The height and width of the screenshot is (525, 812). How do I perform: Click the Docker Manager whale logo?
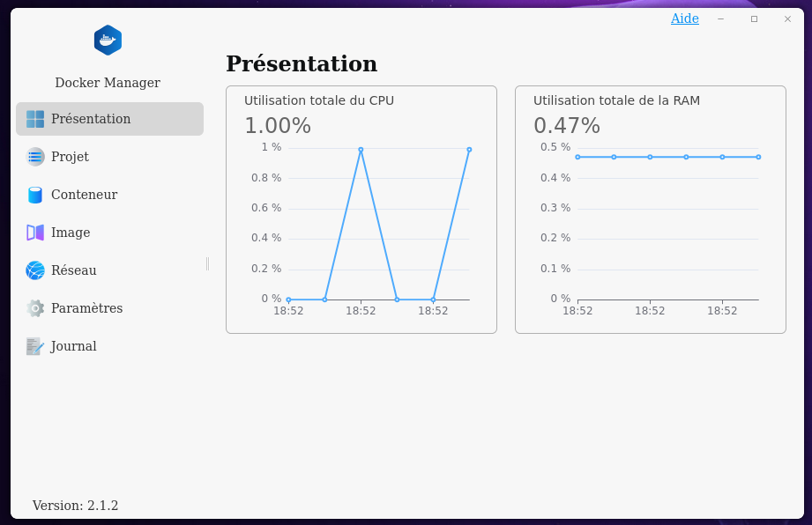pyautogui.click(x=108, y=41)
